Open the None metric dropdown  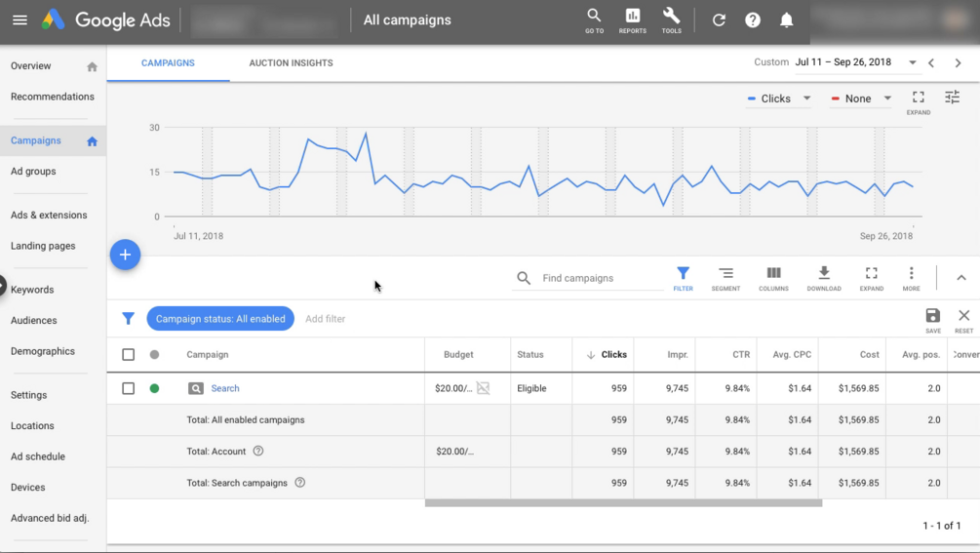861,99
